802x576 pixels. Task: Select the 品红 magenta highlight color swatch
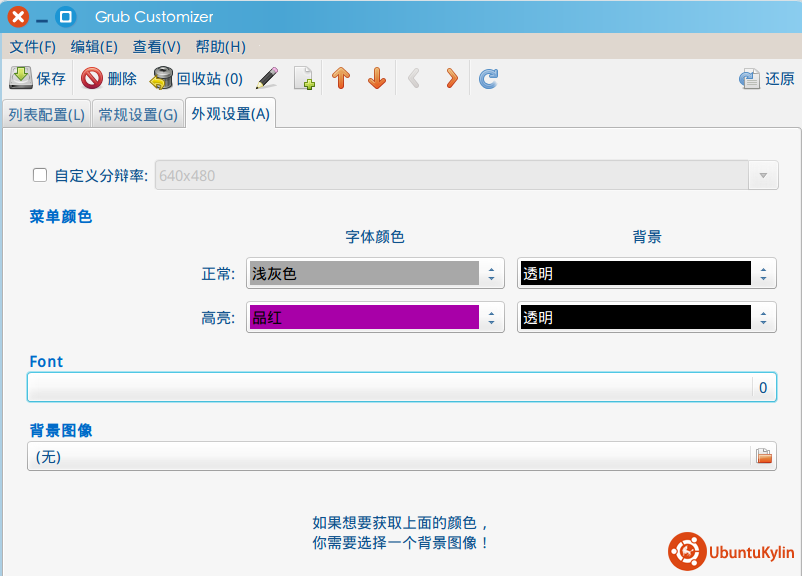pos(364,318)
